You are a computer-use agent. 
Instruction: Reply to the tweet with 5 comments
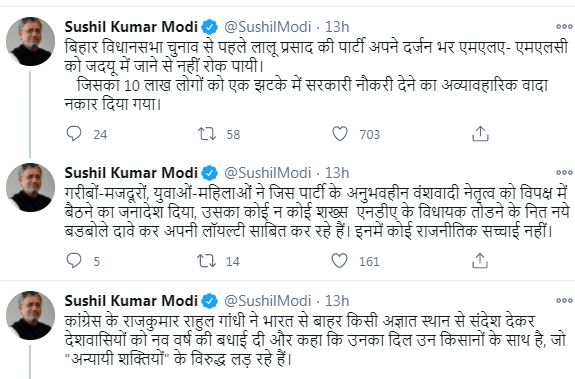[x=74, y=261]
